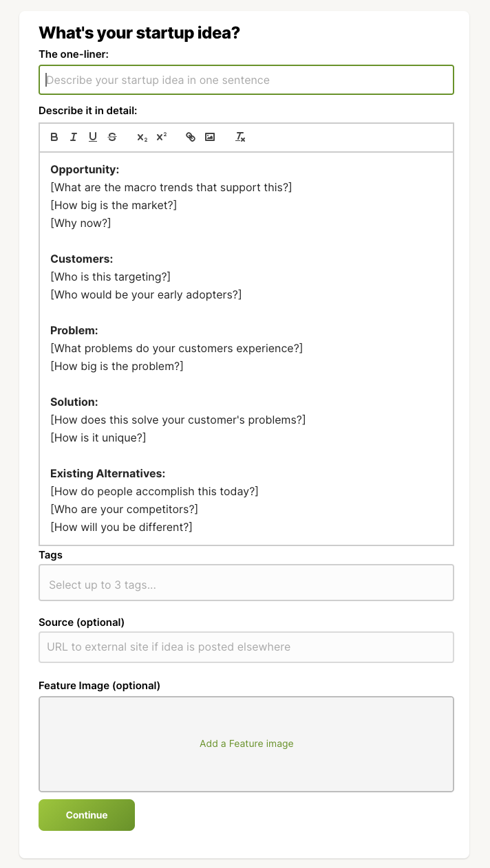490x868 pixels.
Task: Apply subscript formatting
Action: 142,137
